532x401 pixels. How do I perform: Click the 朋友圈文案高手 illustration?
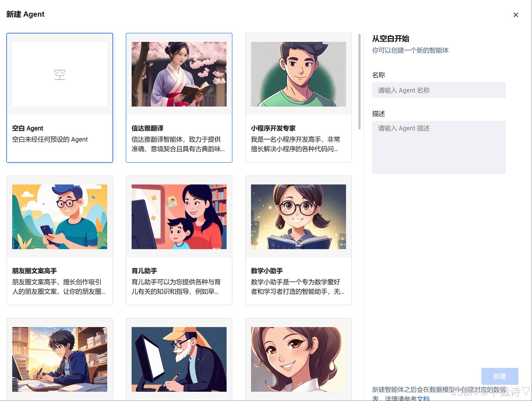pyautogui.click(x=60, y=217)
